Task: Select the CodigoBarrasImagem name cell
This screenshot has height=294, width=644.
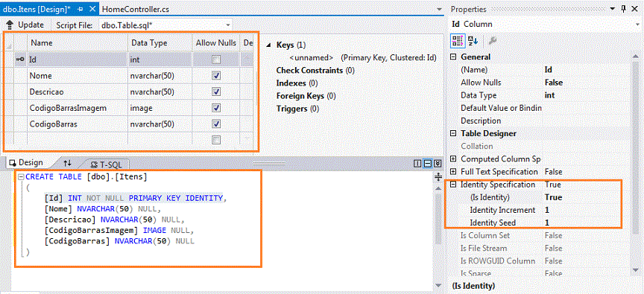Action: 78,108
